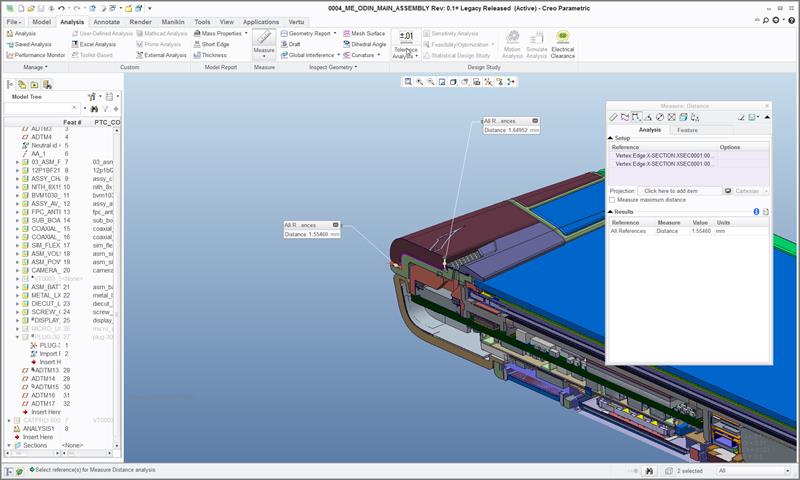Open the command search magnifier icon
Viewport: 800px width, 480px height.
[x=765, y=20]
